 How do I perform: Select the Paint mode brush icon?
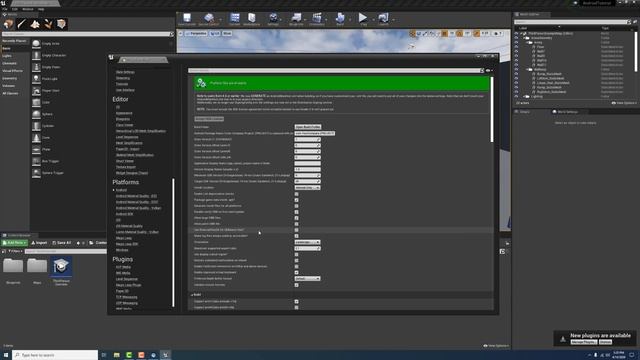tap(22, 24)
